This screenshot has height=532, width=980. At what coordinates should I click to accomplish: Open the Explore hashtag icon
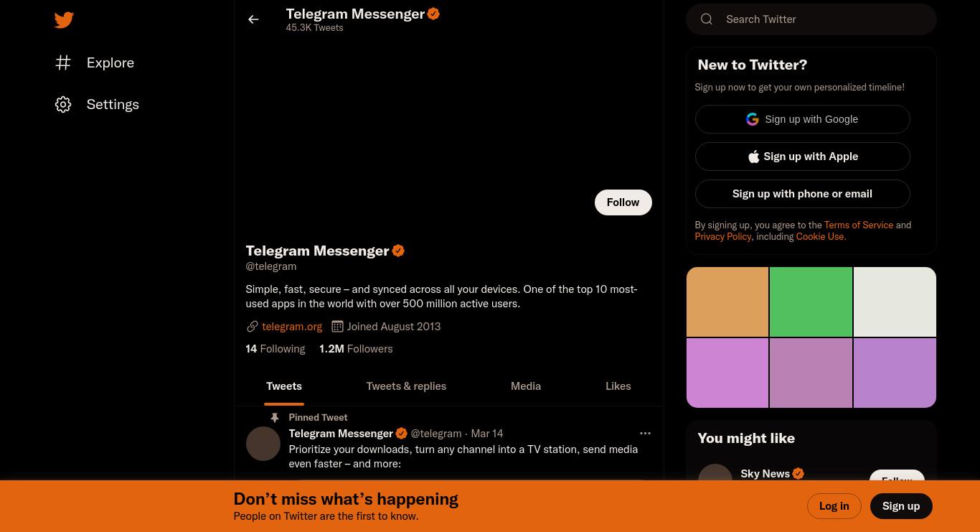click(x=63, y=62)
